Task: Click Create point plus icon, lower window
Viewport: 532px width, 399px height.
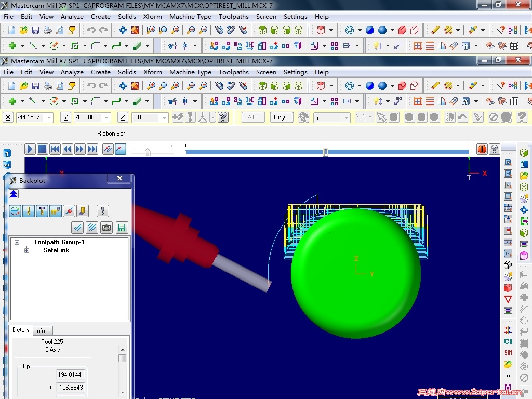Action: pos(12,101)
